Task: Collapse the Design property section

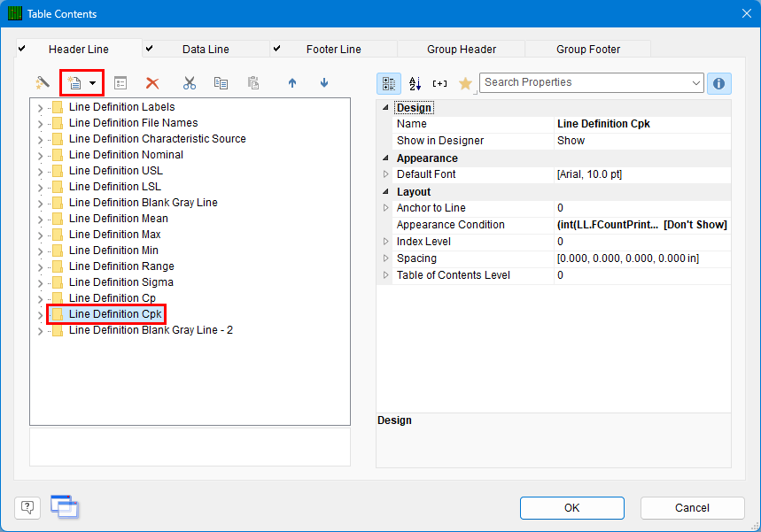Action: [x=385, y=108]
